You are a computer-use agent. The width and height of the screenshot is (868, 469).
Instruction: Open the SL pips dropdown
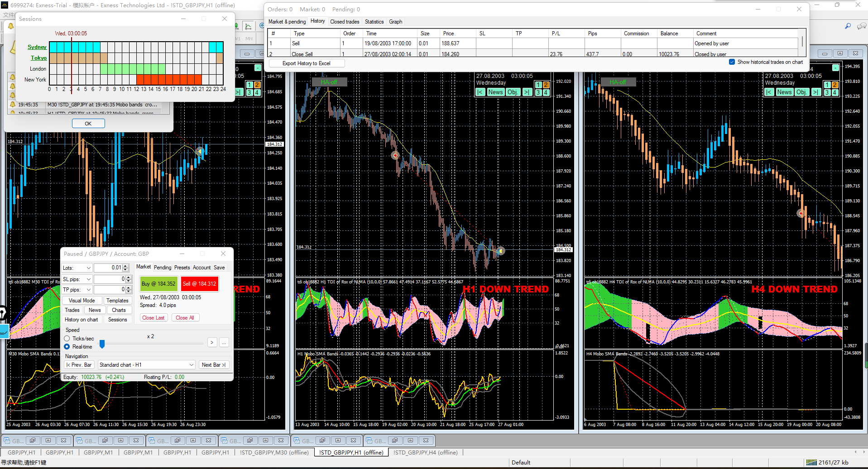(77, 279)
